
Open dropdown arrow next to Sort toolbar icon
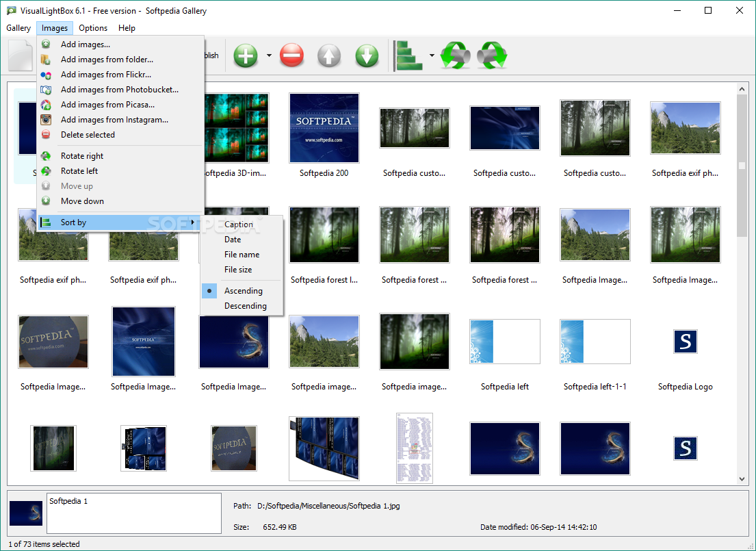tap(432, 55)
